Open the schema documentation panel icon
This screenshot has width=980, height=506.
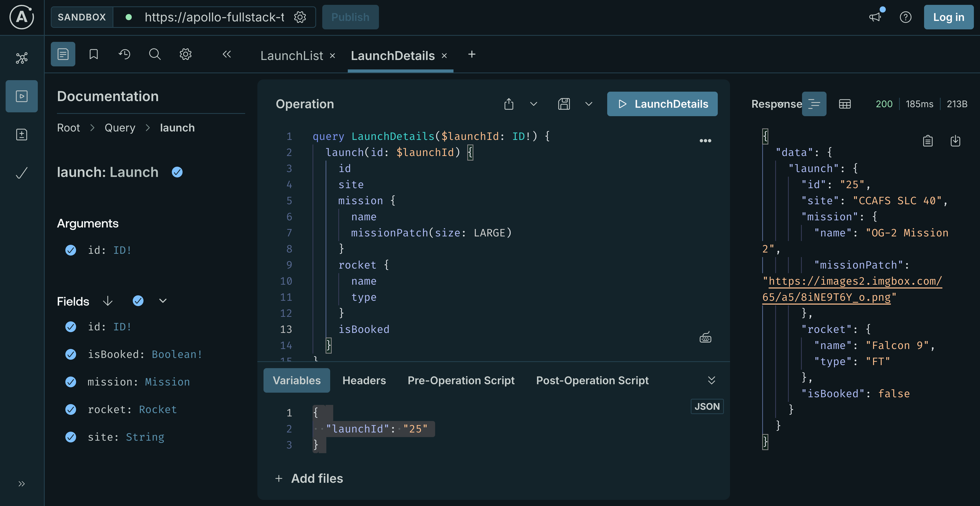point(63,54)
